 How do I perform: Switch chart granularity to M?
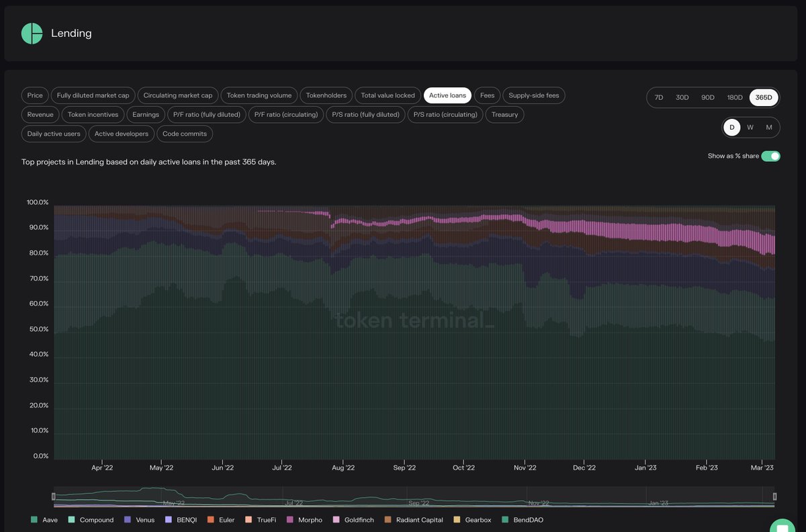768,126
